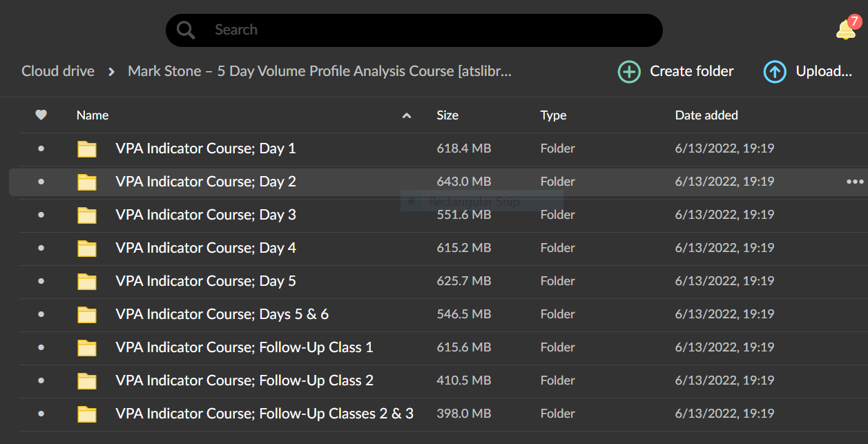Open the 'Follow-Up Class 1' folder icon
The width and height of the screenshot is (868, 444).
(x=86, y=347)
